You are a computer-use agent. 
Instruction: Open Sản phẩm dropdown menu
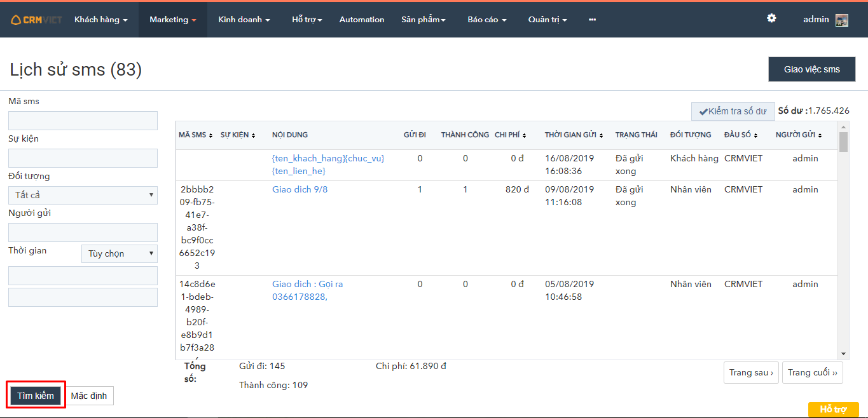[424, 20]
